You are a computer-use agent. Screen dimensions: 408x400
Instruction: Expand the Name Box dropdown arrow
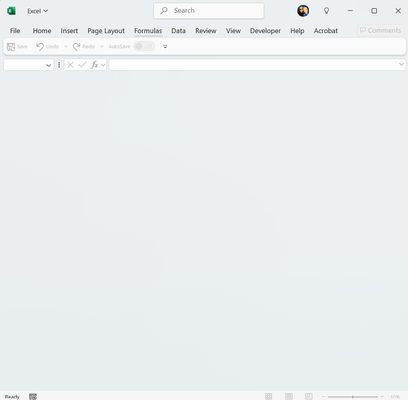pos(49,65)
